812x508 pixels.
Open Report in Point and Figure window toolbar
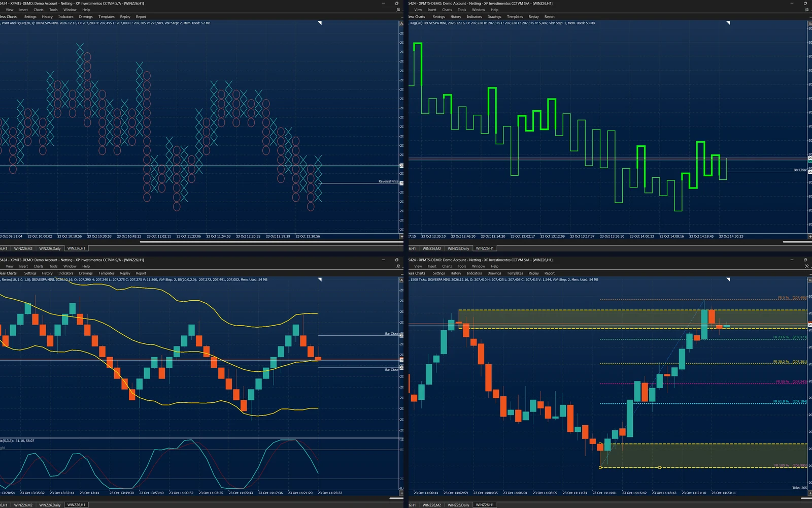(141, 17)
